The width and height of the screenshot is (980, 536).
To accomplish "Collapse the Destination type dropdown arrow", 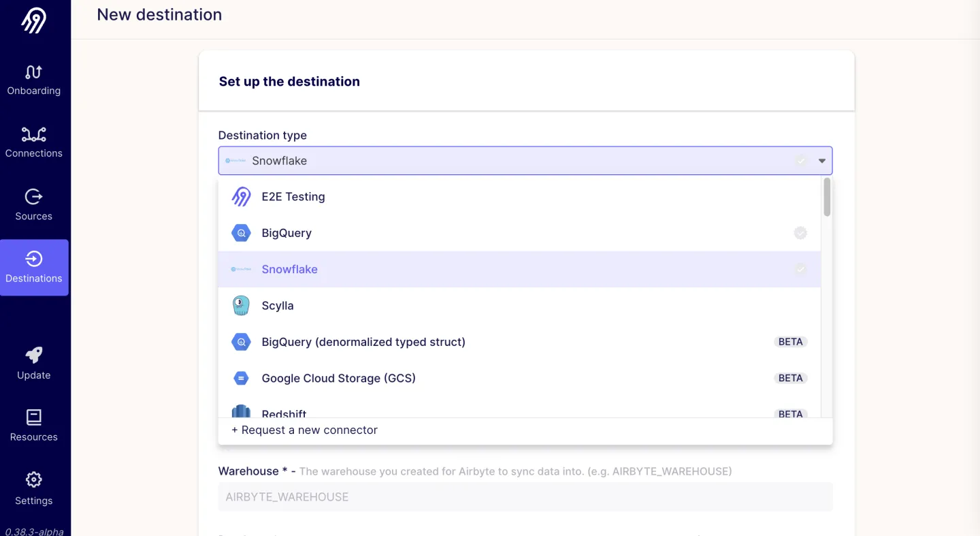I will tap(822, 161).
